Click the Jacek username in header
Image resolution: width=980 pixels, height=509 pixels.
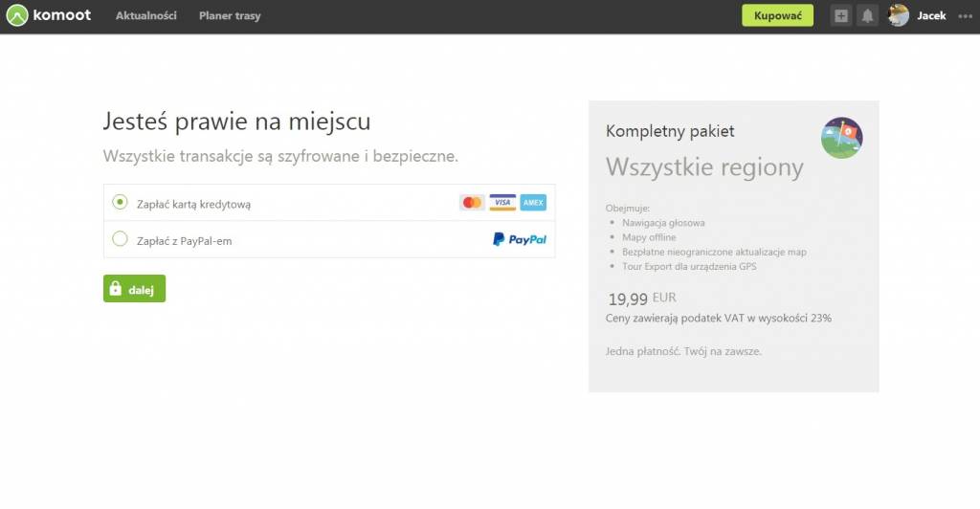(x=931, y=16)
